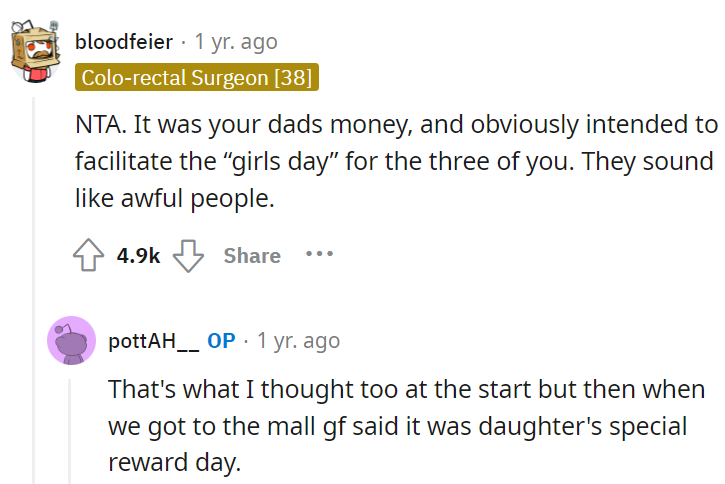The width and height of the screenshot is (725, 484).
Task: Click 'like awful people.' comment line
Action: tap(175, 198)
